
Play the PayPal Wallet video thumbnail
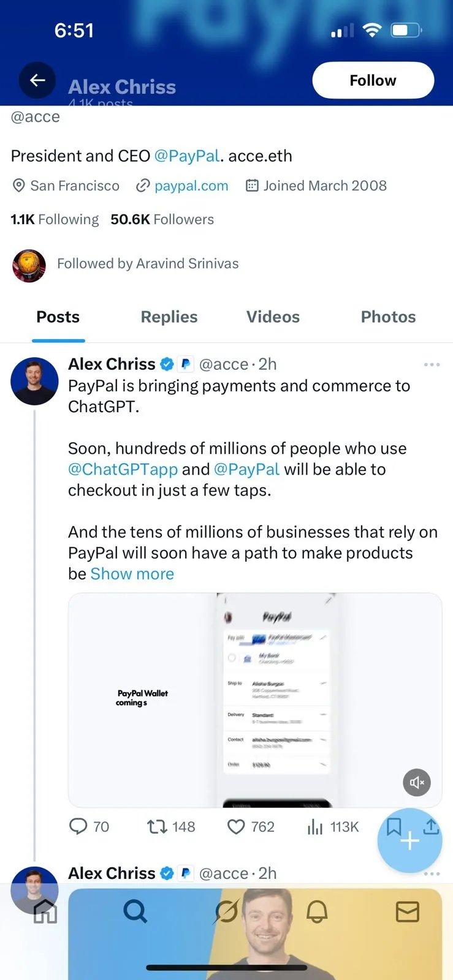pos(254,699)
